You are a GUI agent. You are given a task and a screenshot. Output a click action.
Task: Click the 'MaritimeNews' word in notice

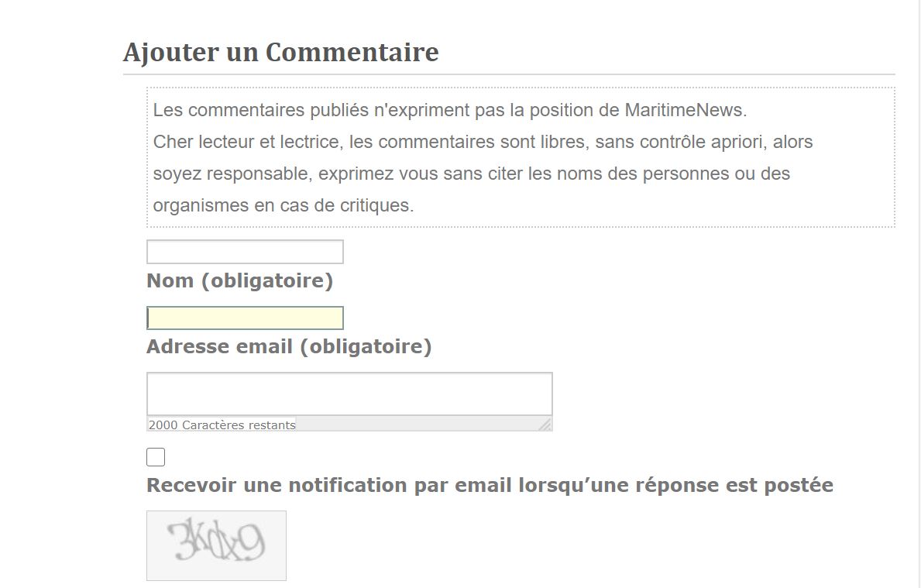point(684,110)
